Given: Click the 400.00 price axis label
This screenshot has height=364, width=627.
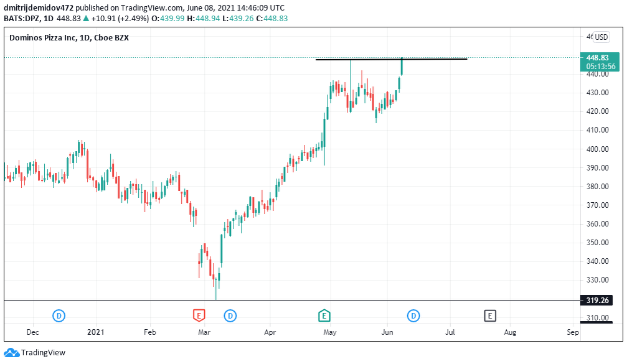Looking at the screenshot, I should [597, 149].
